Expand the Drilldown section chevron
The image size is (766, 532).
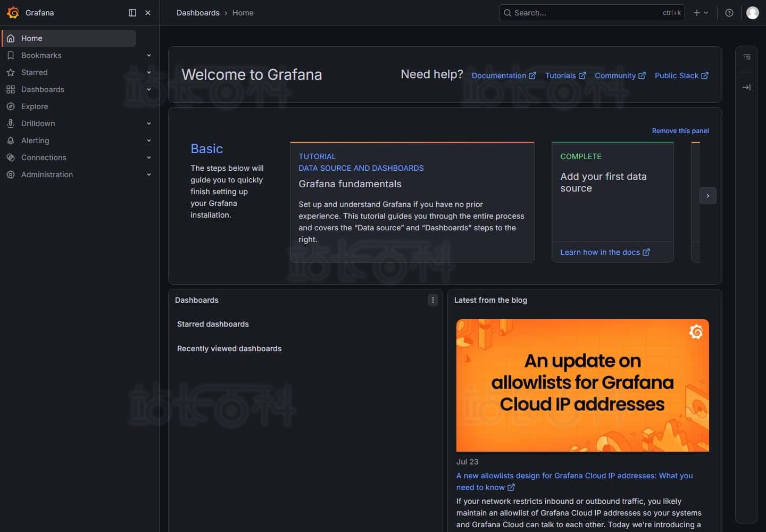point(149,123)
